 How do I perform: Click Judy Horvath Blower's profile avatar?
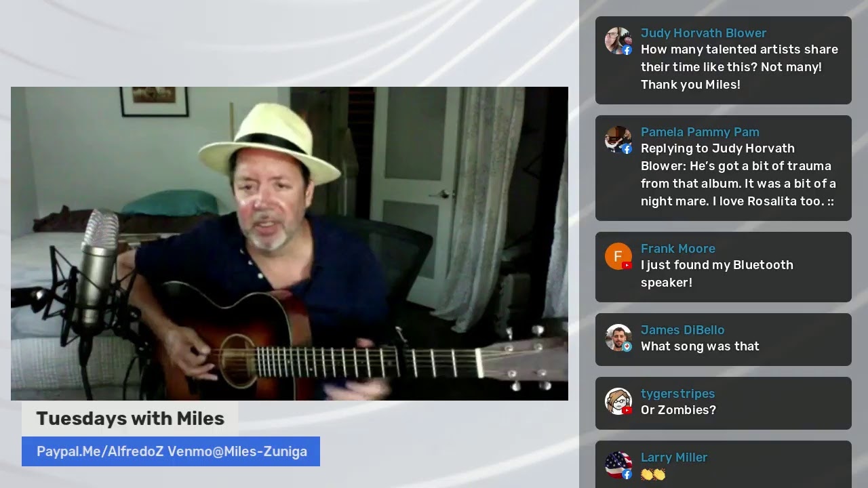pyautogui.click(x=618, y=41)
